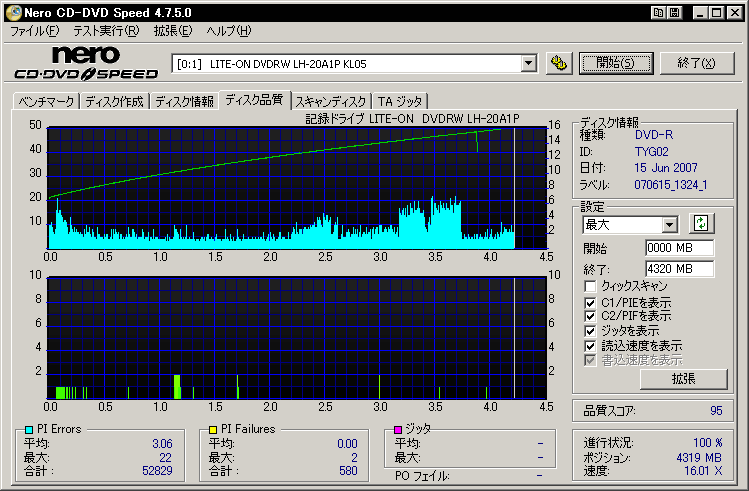This screenshot has width=749, height=491.
Task: Open the 拡張(E) menu
Action: tap(172, 31)
